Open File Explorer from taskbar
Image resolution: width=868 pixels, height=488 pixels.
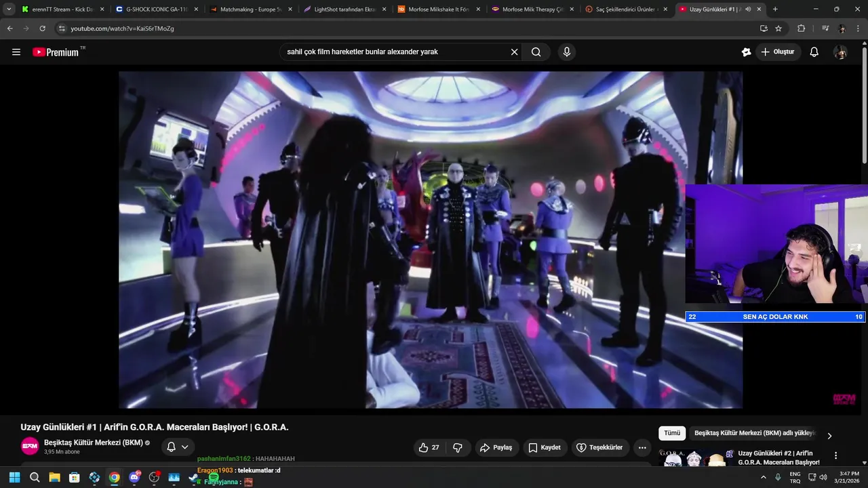[54, 477]
